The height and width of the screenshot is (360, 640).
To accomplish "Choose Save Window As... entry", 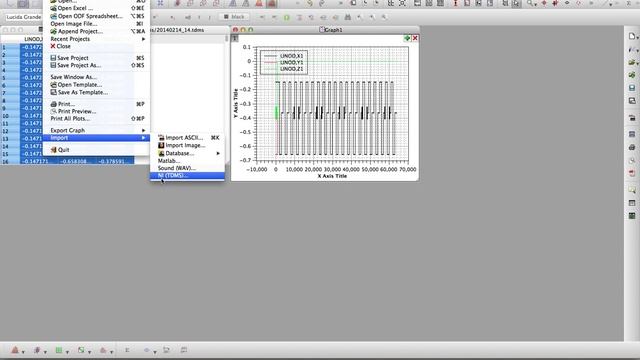I will [97, 77].
